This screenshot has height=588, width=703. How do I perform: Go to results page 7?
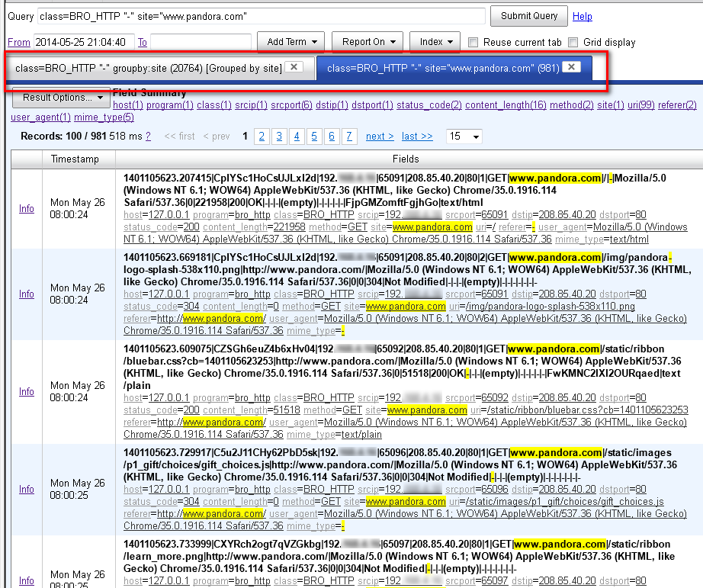(x=349, y=136)
